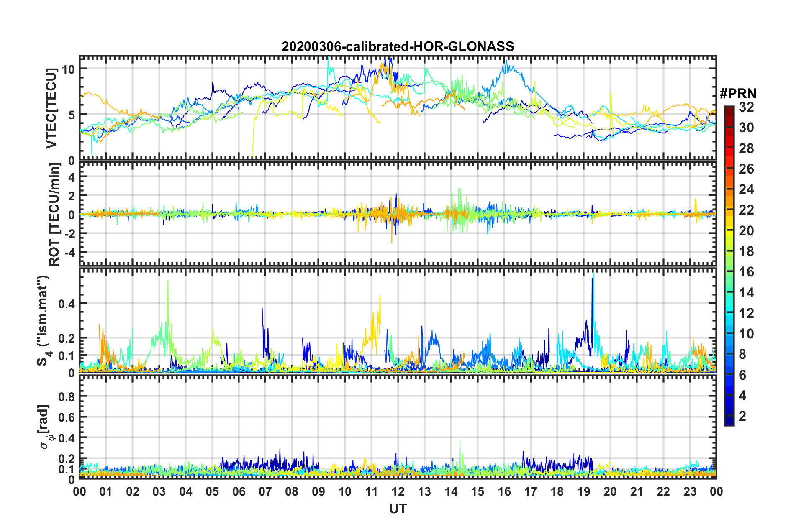
Task: Click ROT y-axis tick label -4
Action: 69,253
